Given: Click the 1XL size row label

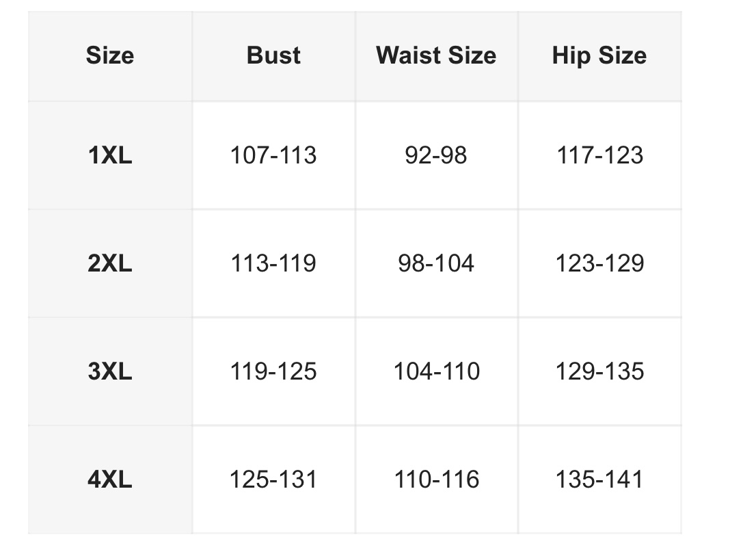Looking at the screenshot, I should (x=110, y=155).
